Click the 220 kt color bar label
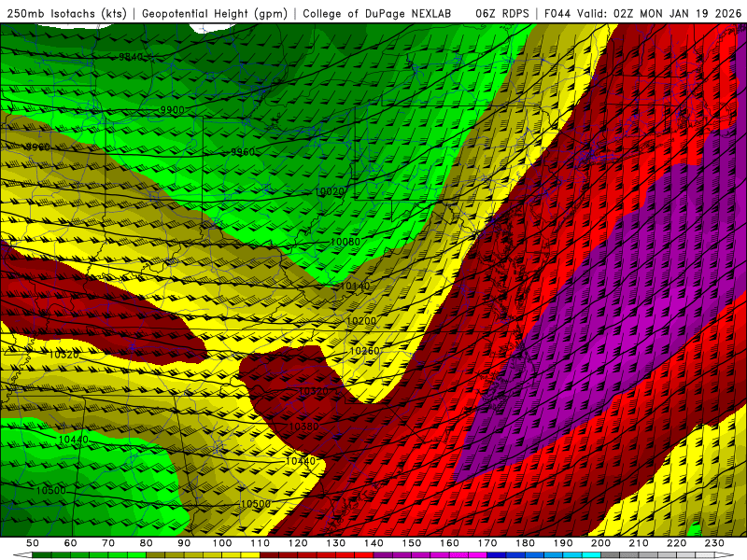Image resolution: width=747 pixels, height=560 pixels. click(x=676, y=543)
